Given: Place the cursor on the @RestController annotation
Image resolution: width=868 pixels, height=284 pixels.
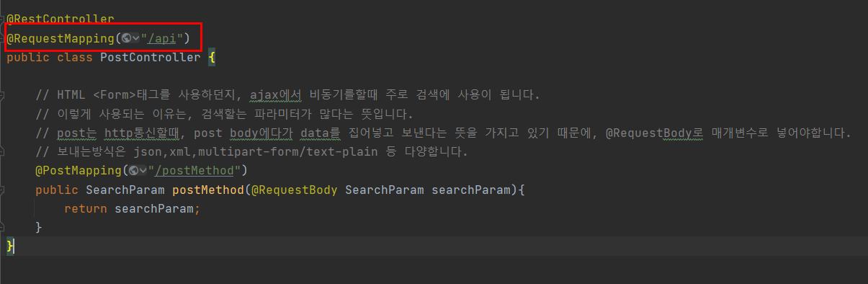Looking at the screenshot, I should [x=61, y=19].
